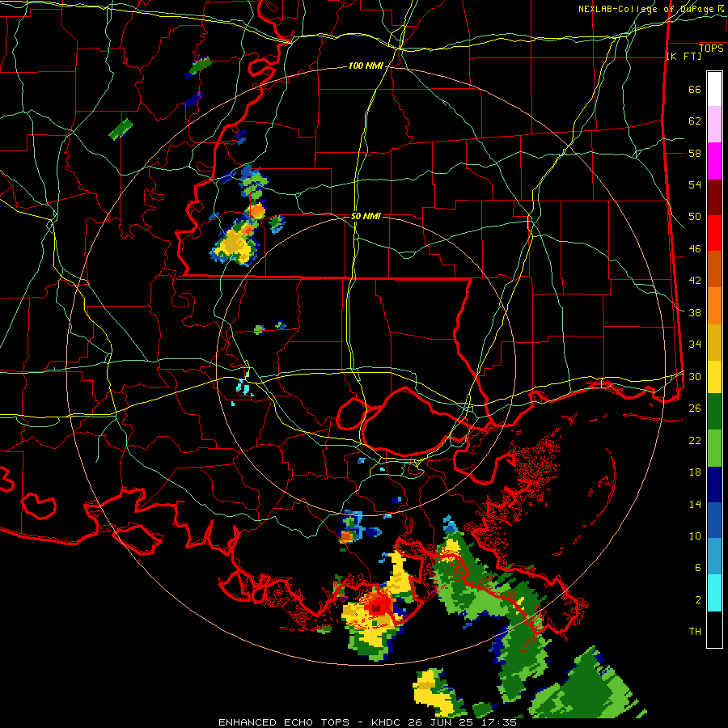Screen dimensions: 728x728
Task: Click the [K FT] units label
Action: pos(684,57)
